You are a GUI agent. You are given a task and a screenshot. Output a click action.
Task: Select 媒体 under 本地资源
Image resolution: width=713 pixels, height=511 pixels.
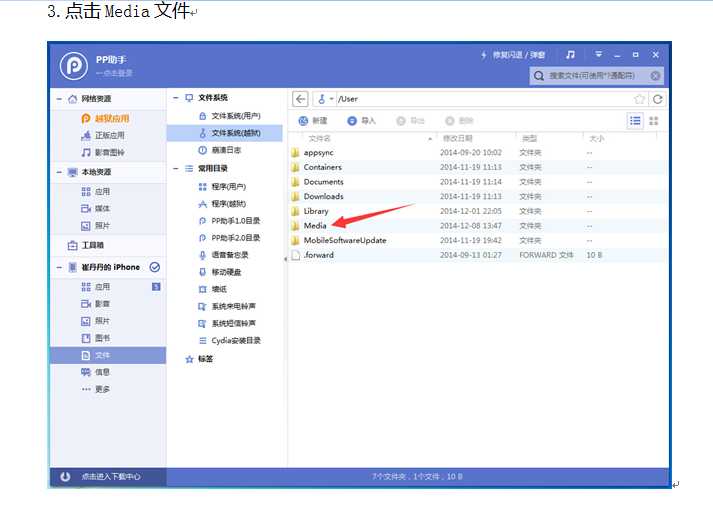click(102, 209)
